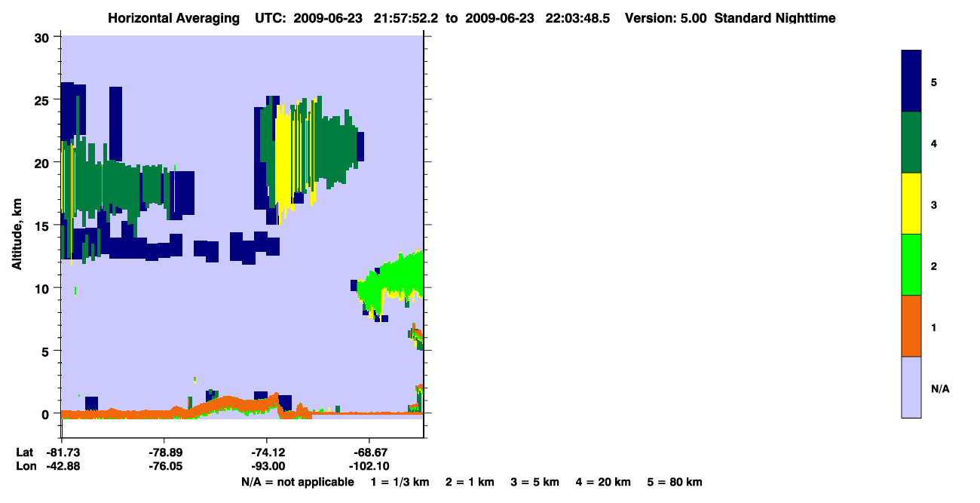Click the latitude value -81.73
Viewport: 980px width, 503px height.
click(62, 452)
